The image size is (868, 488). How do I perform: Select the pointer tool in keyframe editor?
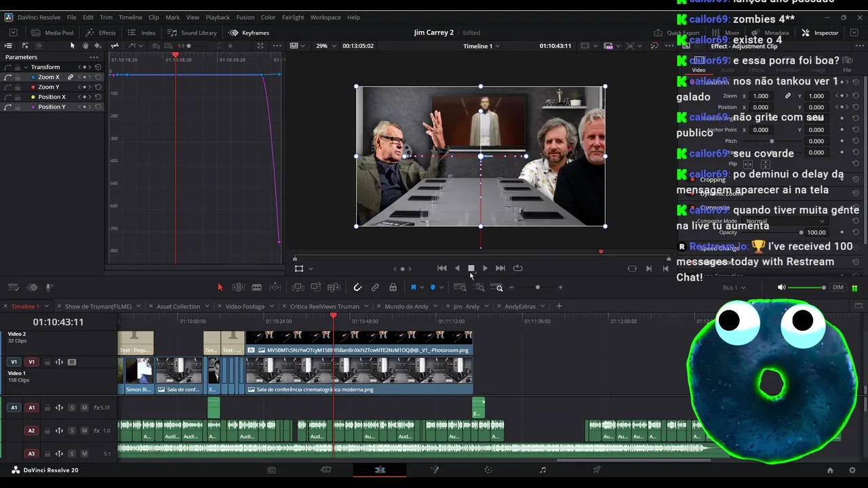coord(73,46)
